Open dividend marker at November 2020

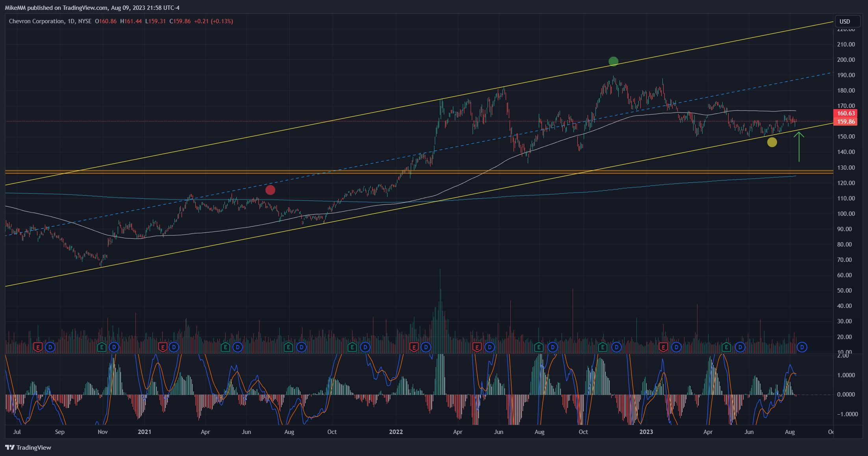pos(114,347)
